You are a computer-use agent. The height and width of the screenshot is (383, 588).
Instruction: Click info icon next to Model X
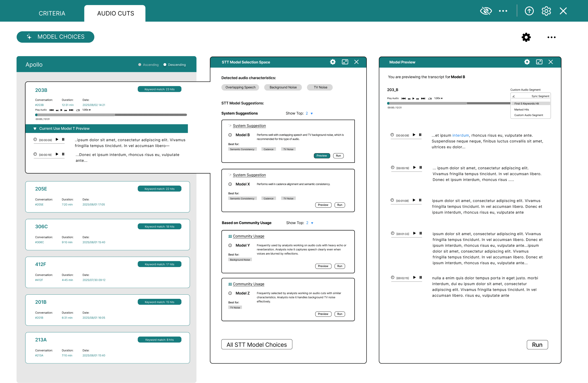coord(230,184)
